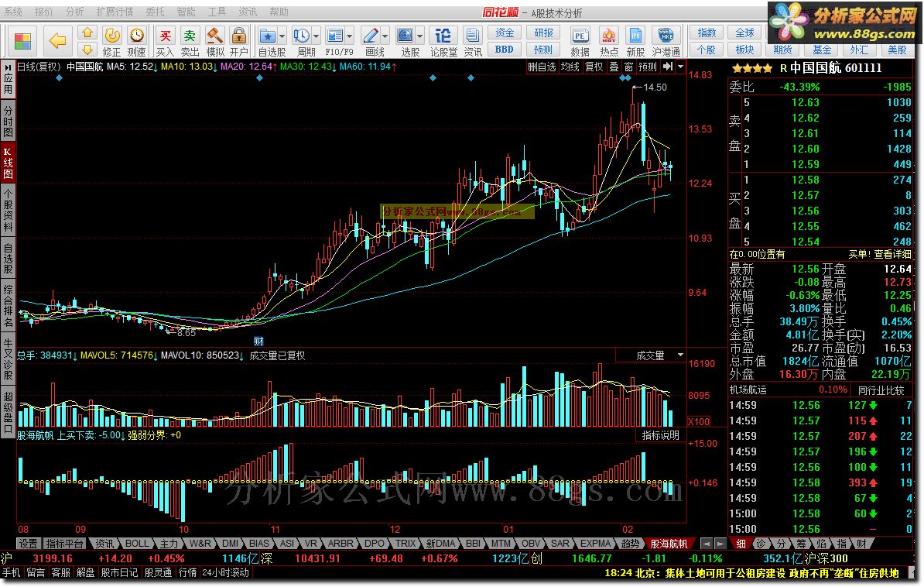Switch to the BOLL indicator tab
Image resolution: width=924 pixels, height=587 pixels.
[137, 544]
